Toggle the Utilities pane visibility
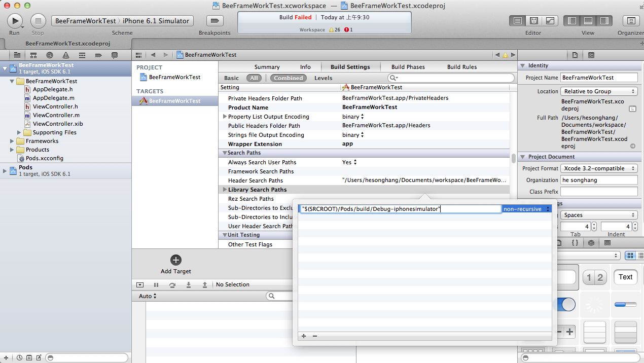Screen dimensions: 644x363 604,21
